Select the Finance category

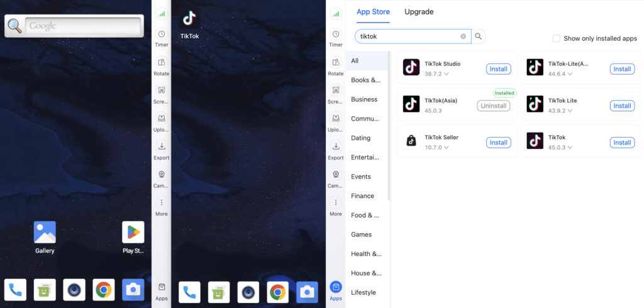[x=362, y=196]
